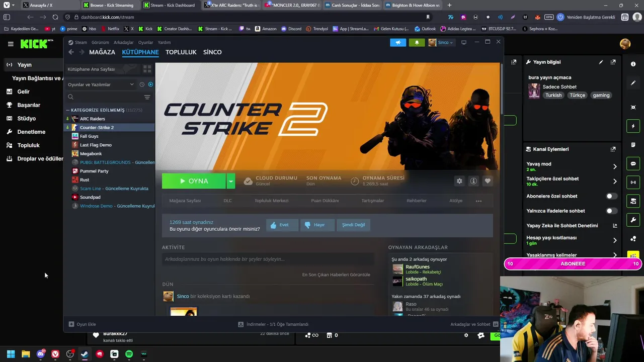This screenshot has height=362, width=644.
Task: Open the Puan Dükkânı link
Action: [325, 201]
